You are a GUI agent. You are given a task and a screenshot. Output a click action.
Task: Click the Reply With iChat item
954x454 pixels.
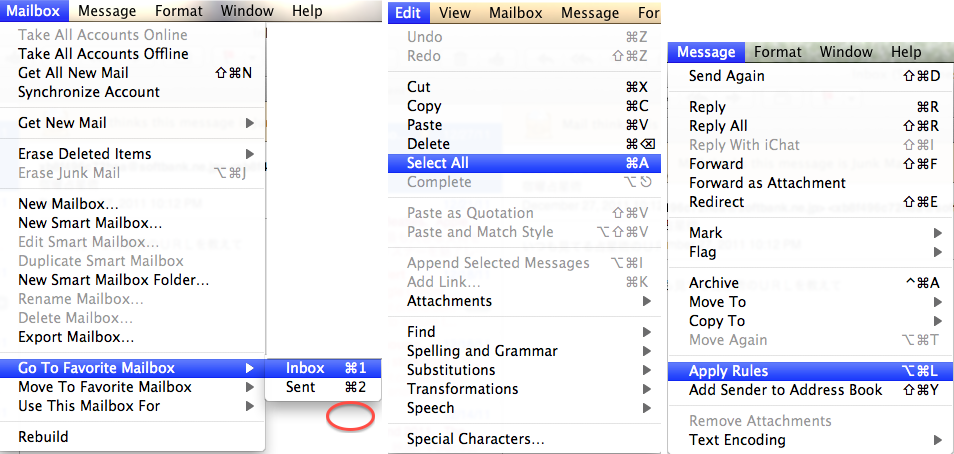pos(810,145)
